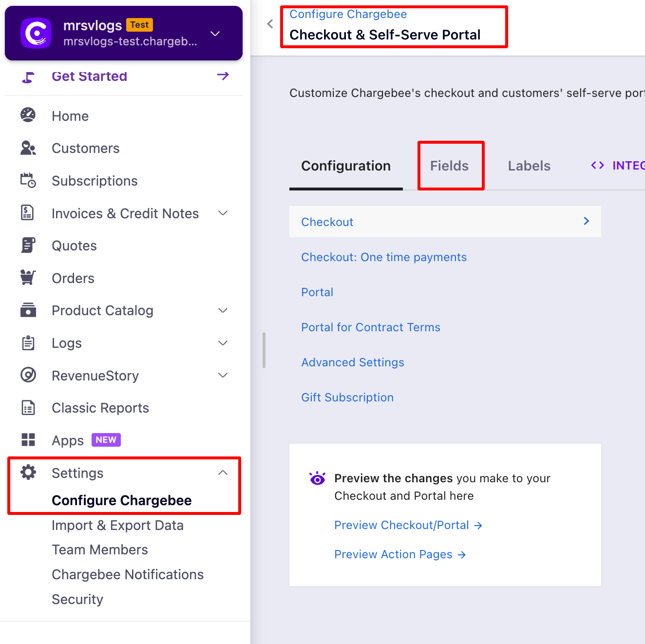Click the Orders shopping cart icon
Image resolution: width=645 pixels, height=644 pixels.
pos(28,278)
